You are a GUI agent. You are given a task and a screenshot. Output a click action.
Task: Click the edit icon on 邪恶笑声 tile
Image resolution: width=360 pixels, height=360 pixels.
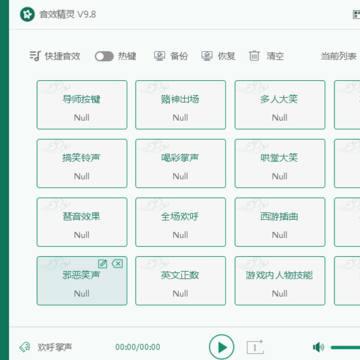(x=102, y=264)
